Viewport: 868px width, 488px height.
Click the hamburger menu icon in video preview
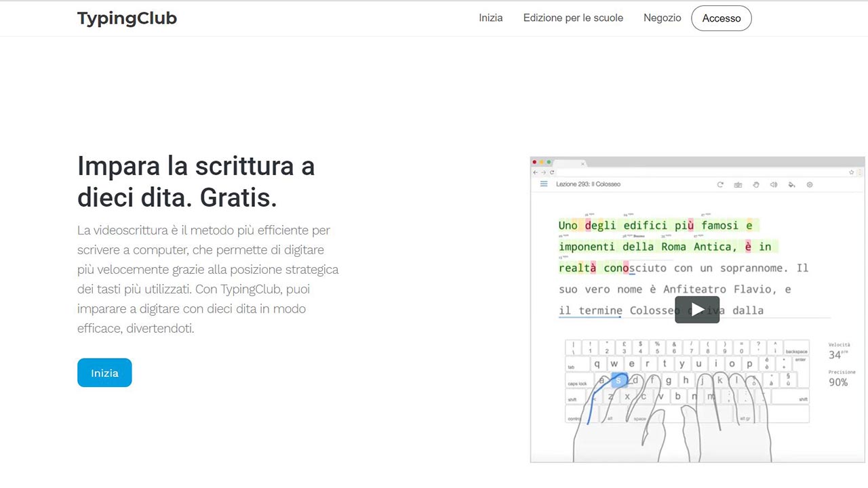pyautogui.click(x=544, y=184)
